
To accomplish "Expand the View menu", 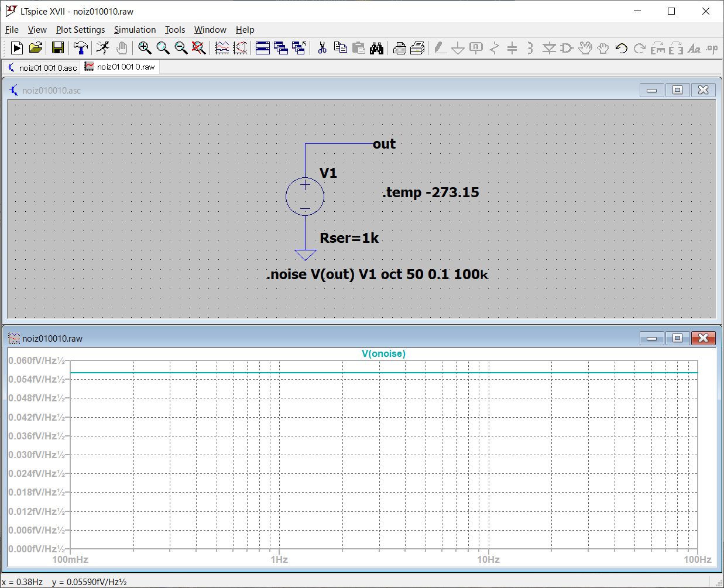I will coord(37,30).
